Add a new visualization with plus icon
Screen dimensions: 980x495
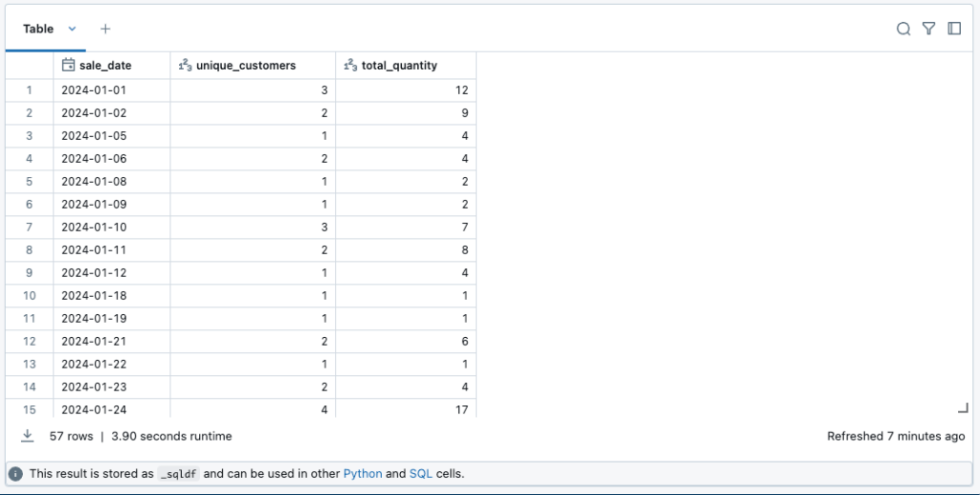pos(105,29)
